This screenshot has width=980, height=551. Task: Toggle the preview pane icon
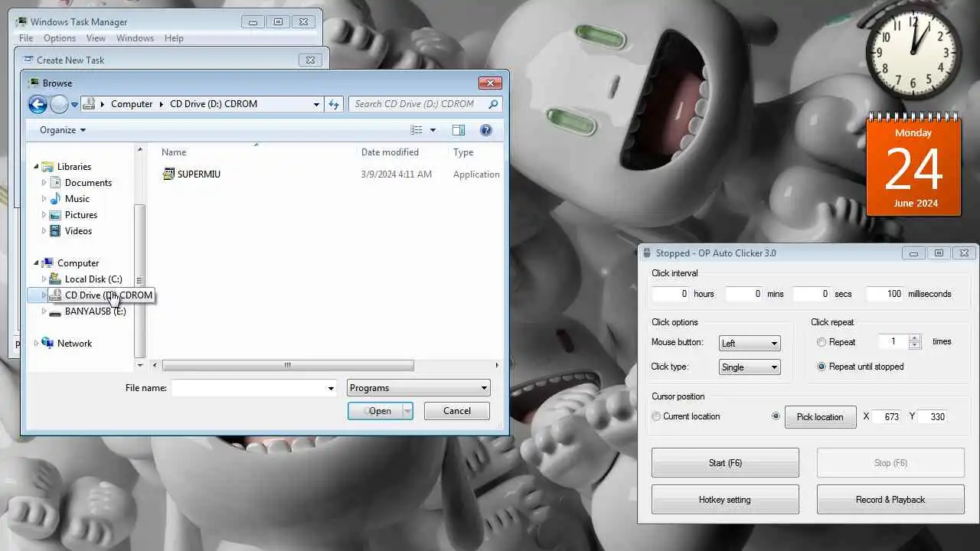[x=459, y=130]
